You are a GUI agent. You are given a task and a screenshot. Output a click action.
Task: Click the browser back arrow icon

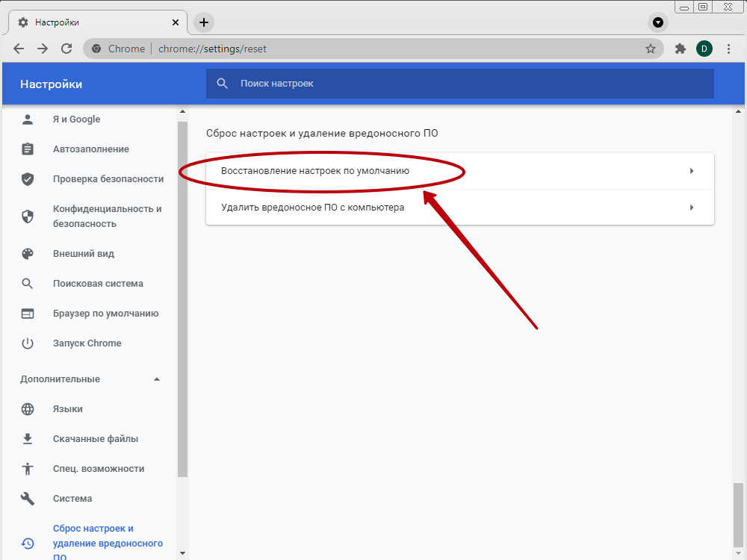19,49
